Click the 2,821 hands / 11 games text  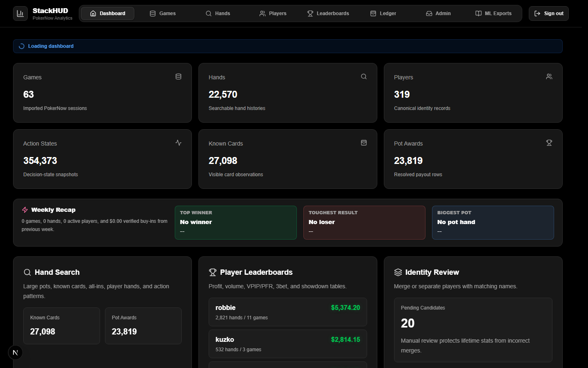coord(242,318)
